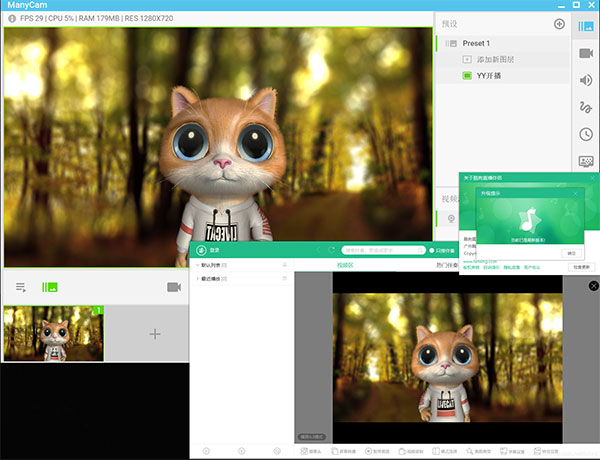Open the playlist icon below the preview
The image size is (600, 460).
pyautogui.click(x=21, y=287)
